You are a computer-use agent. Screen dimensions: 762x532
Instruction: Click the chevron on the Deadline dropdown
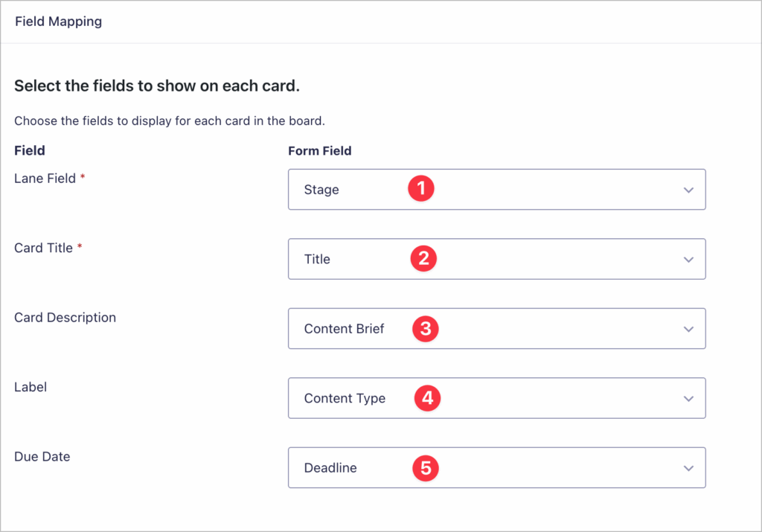(x=688, y=467)
